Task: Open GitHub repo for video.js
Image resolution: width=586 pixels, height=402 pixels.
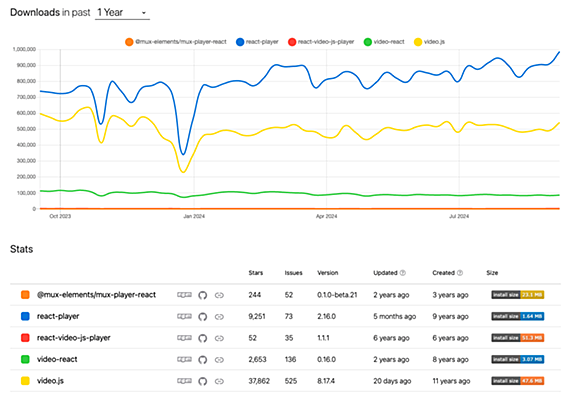Action: [x=203, y=381]
